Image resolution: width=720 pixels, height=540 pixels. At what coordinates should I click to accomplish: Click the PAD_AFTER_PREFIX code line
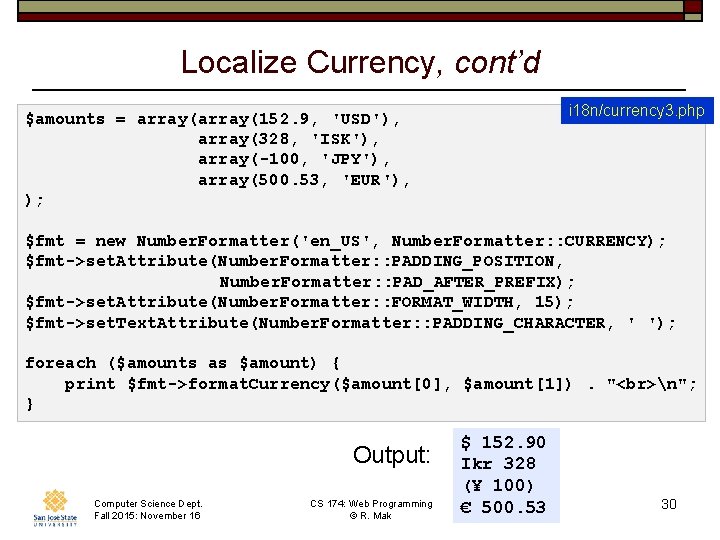point(396,282)
